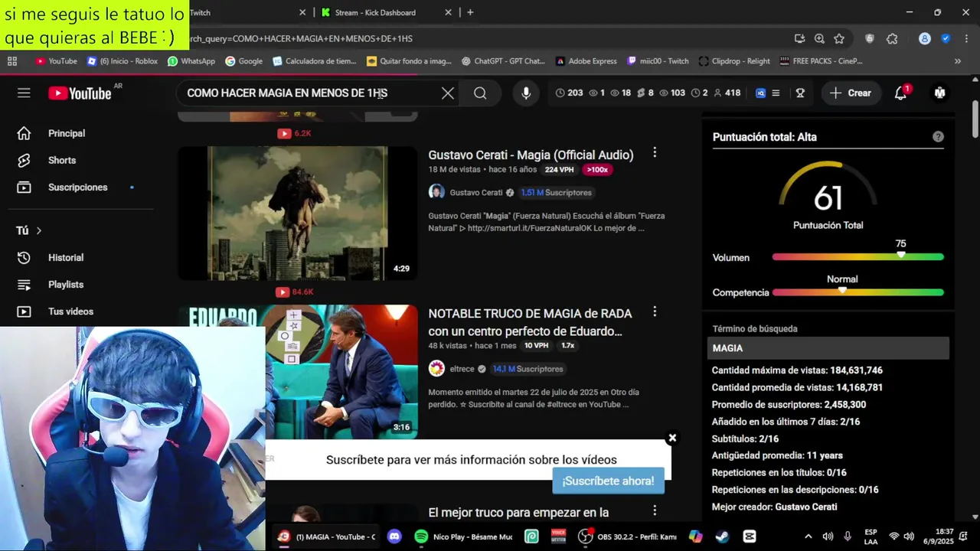
Task: Open the WhatsApp bookmark
Action: 191,61
